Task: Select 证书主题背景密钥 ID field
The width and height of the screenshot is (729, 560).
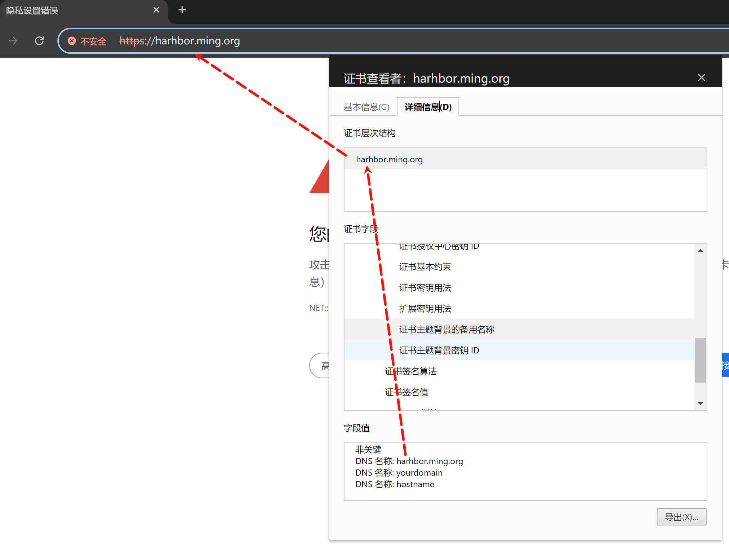Action: pos(439,350)
